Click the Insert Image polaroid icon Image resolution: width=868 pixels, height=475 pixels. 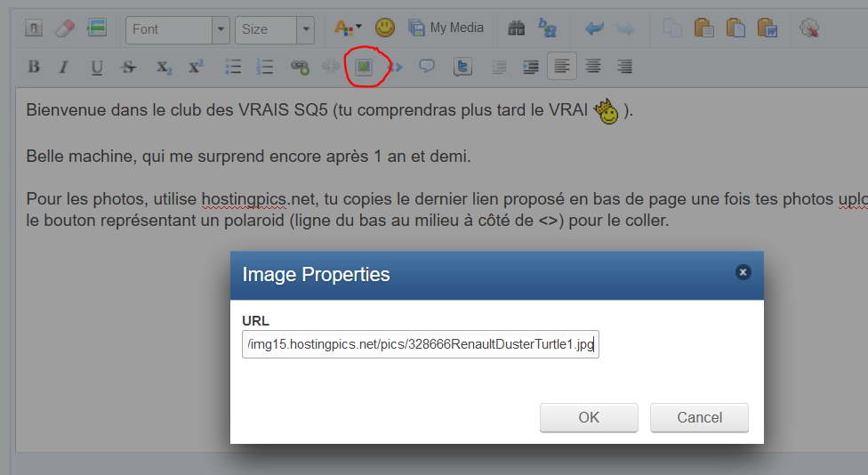pos(363,67)
